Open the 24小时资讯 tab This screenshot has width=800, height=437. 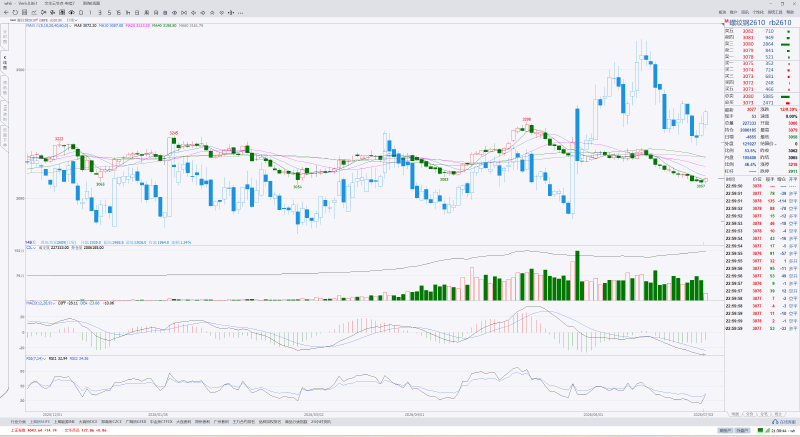(x=321, y=422)
